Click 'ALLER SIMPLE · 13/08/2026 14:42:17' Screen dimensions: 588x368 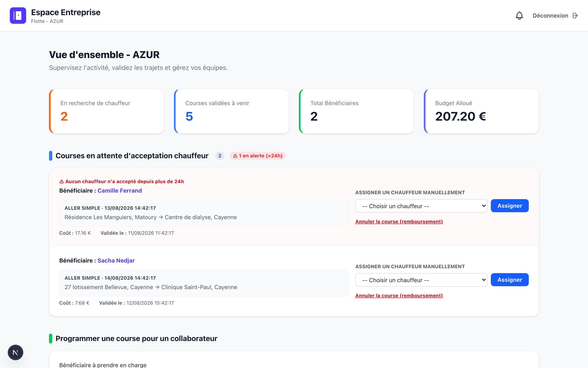tap(110, 208)
